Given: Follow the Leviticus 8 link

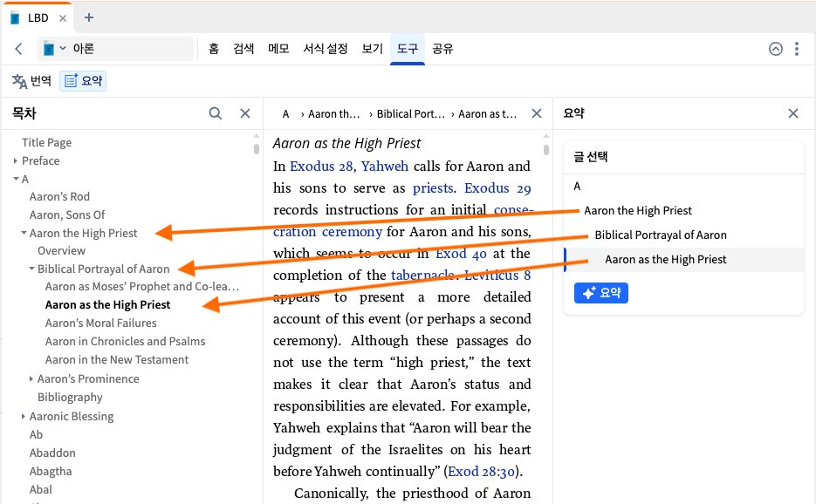Looking at the screenshot, I should (x=497, y=276).
